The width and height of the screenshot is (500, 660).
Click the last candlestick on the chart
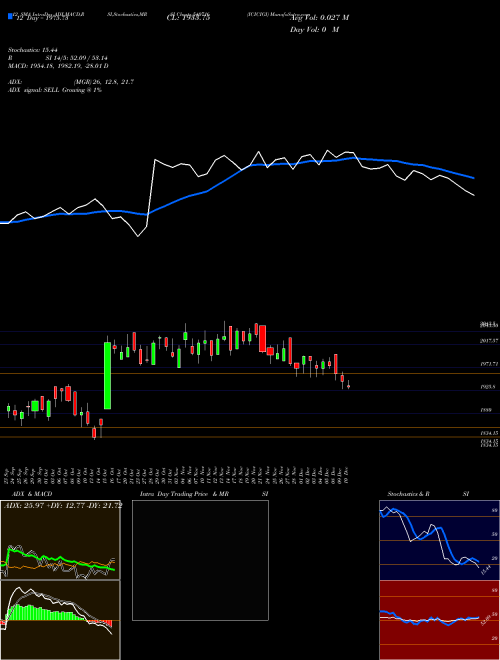pyautogui.click(x=348, y=385)
